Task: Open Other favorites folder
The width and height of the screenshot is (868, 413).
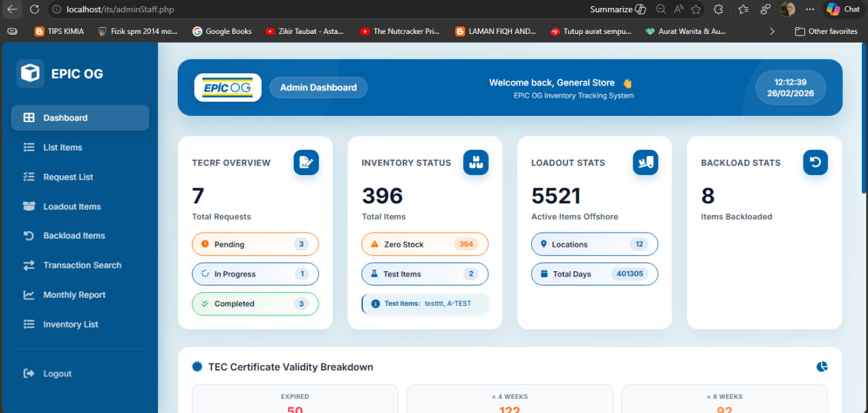Action: pyautogui.click(x=826, y=31)
